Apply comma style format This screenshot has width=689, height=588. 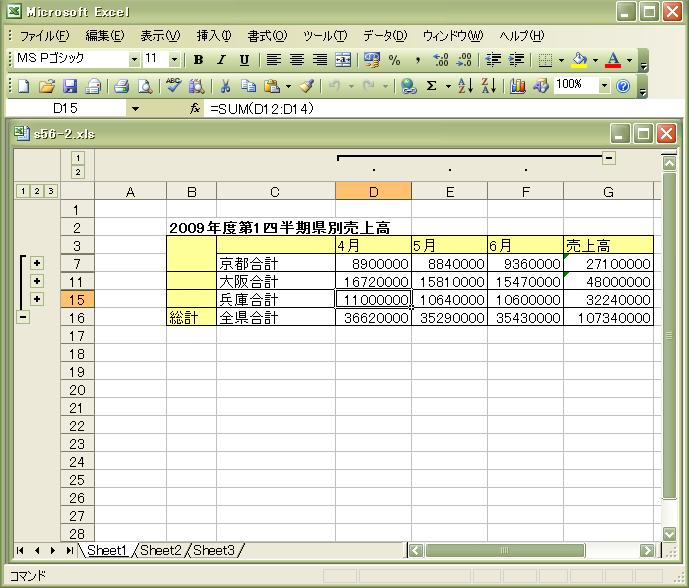tap(417, 60)
